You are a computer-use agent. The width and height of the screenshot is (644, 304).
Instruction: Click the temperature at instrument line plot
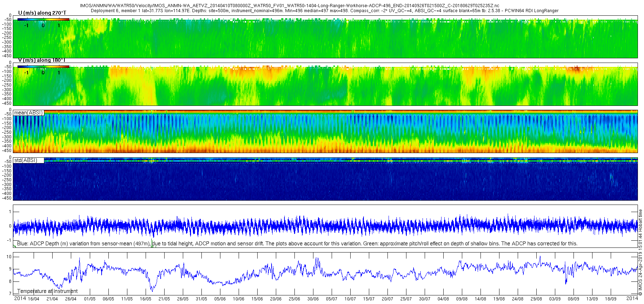pyautogui.click(x=325, y=274)
